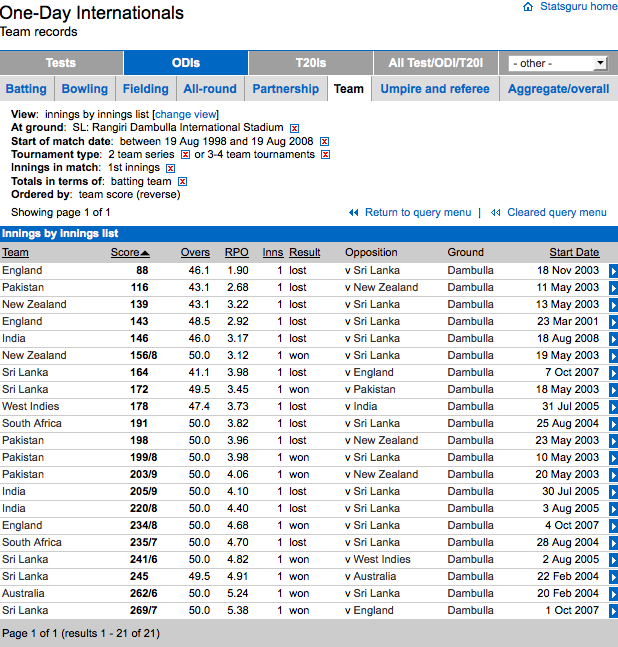Image resolution: width=618 pixels, height=647 pixels.
Task: Click the 'v Australia' opposition cell
Action: coord(370,576)
